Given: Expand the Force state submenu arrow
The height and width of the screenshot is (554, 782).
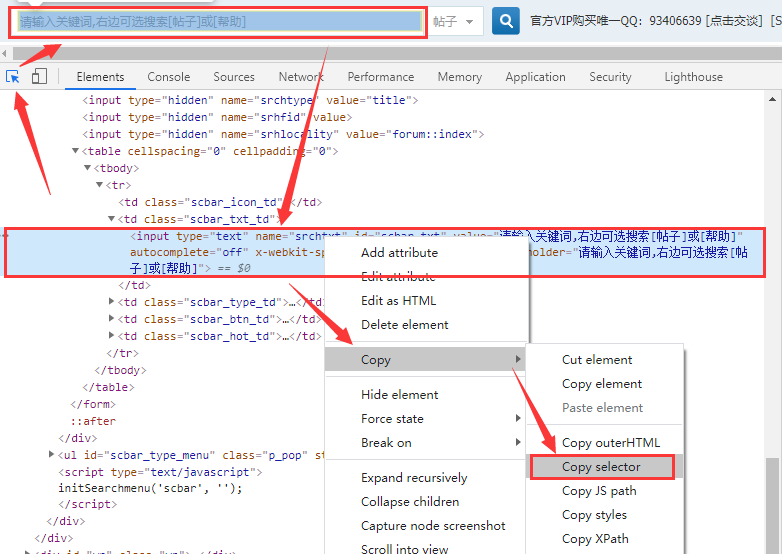Looking at the screenshot, I should [x=518, y=419].
